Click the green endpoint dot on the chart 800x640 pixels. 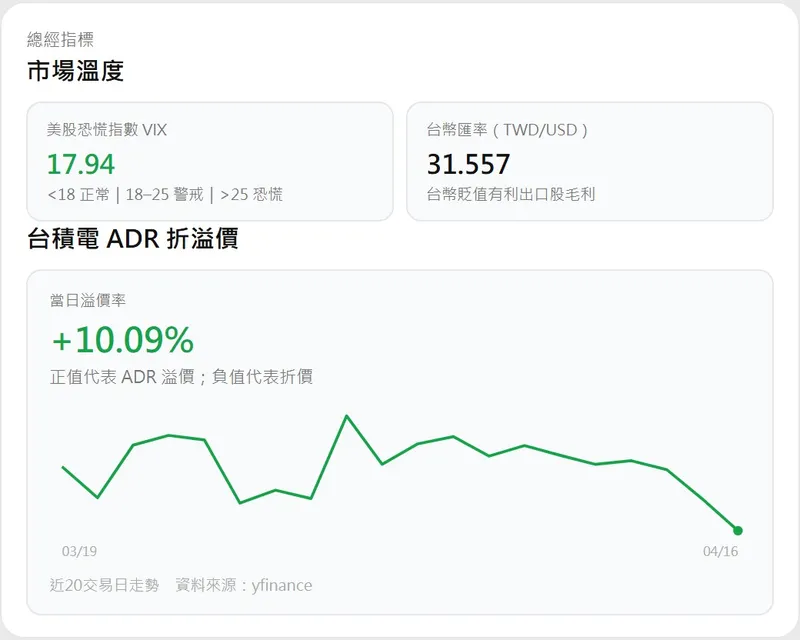[738, 531]
